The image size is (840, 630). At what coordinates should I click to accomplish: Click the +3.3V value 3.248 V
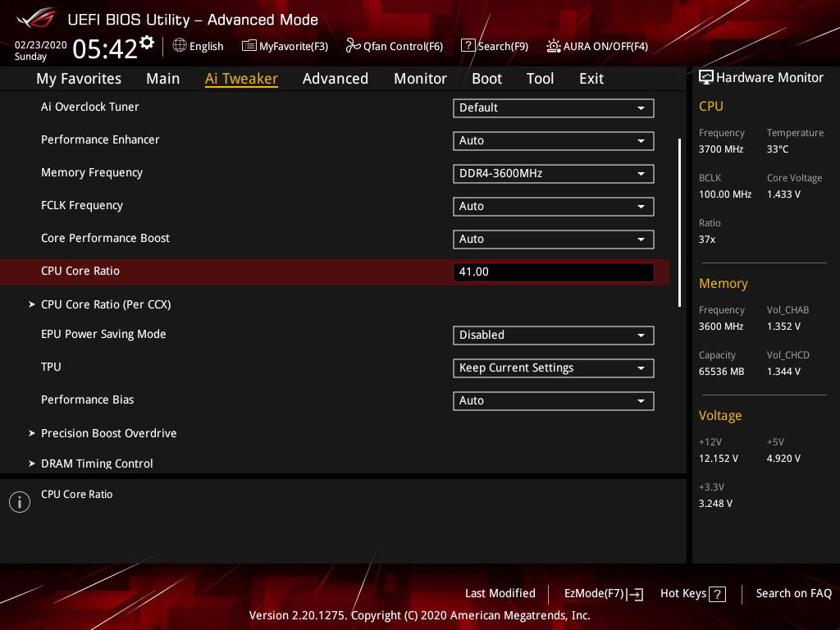tap(715, 503)
